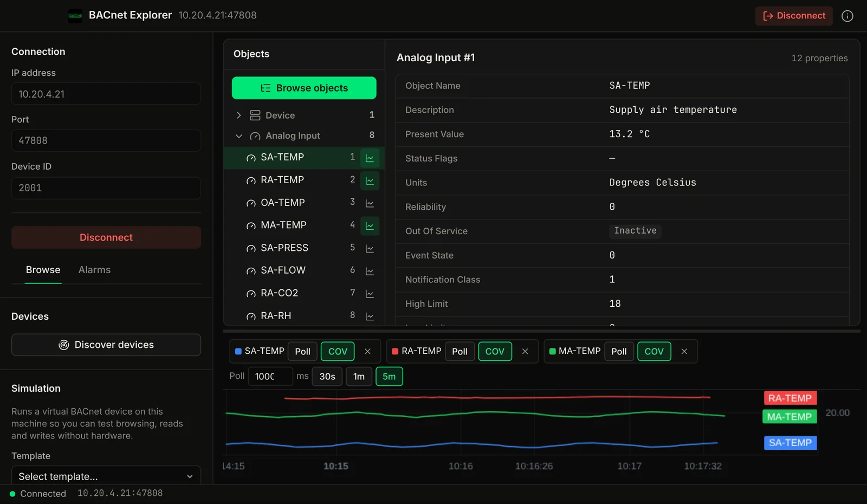This screenshot has width=867, height=504.
Task: Click Disconnect in the top header
Action: [x=794, y=16]
